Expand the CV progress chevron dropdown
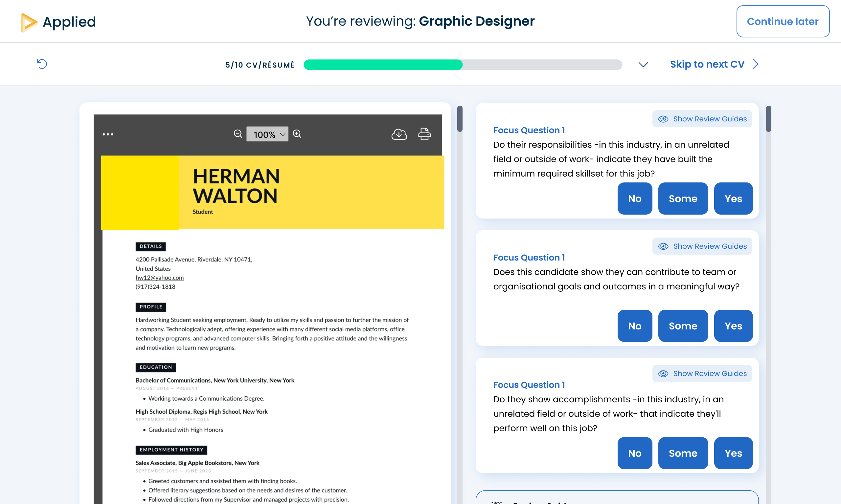The height and width of the screenshot is (504, 841). [643, 65]
